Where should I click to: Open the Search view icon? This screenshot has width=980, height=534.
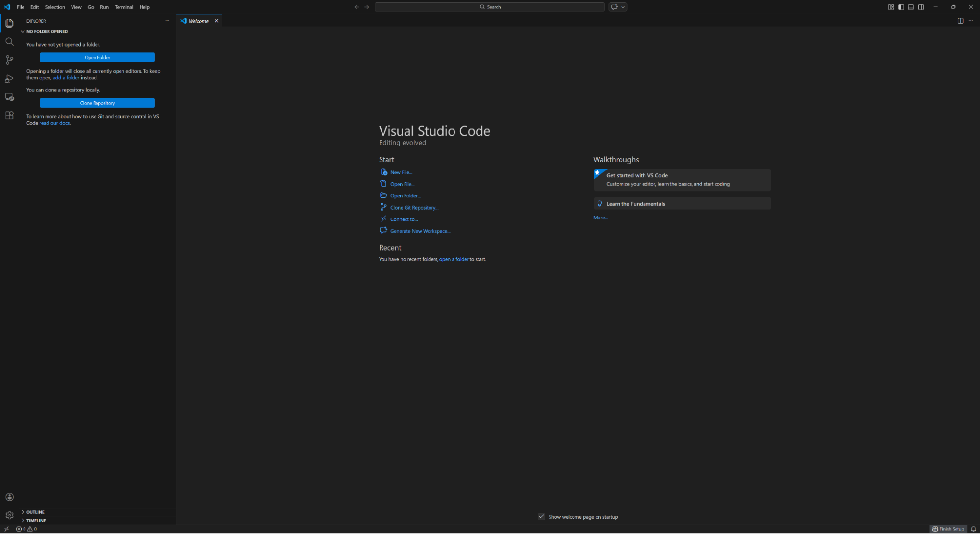tap(9, 41)
